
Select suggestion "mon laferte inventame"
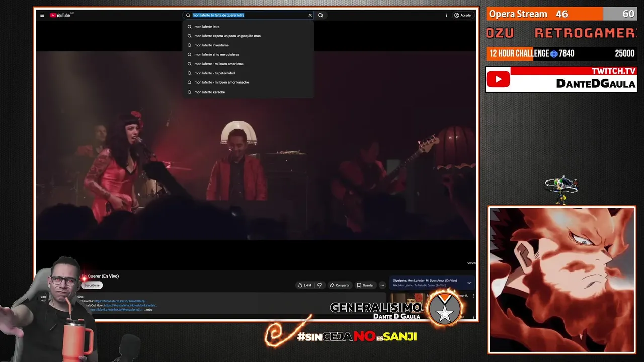(x=248, y=45)
